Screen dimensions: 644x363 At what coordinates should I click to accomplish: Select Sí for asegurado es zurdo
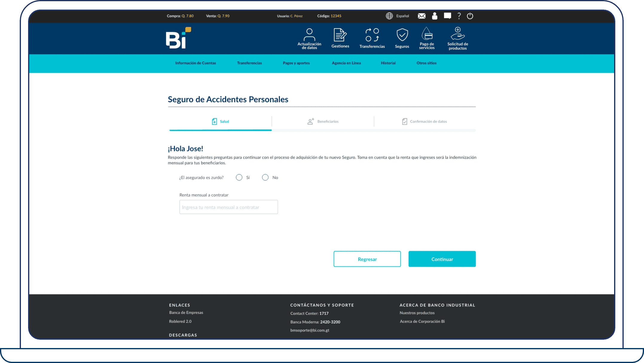239,178
